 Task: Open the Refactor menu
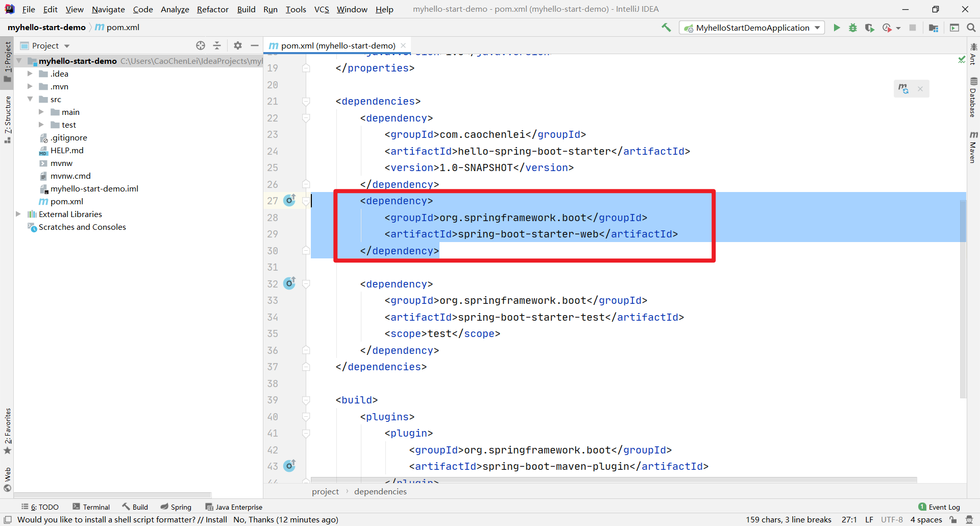(x=213, y=9)
